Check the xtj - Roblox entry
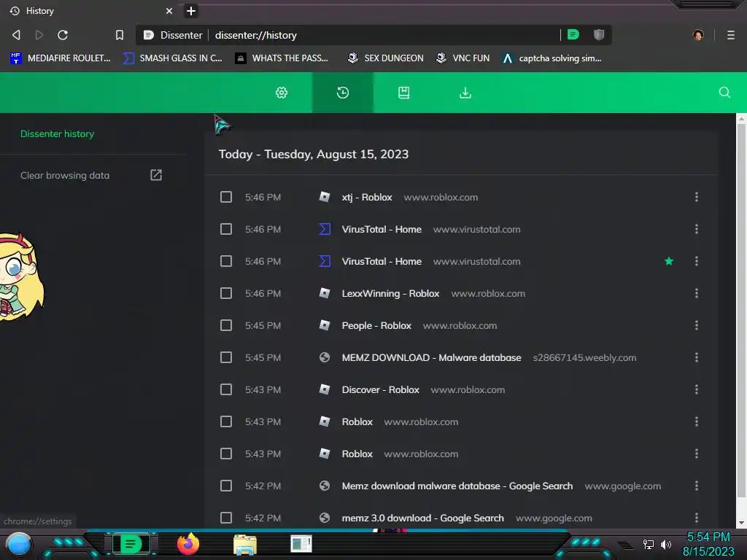Screen dimensions: 747x560 226,197
